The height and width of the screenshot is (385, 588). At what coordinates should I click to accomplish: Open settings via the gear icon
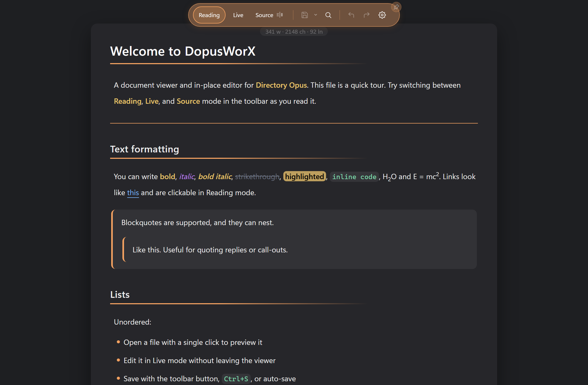(382, 15)
